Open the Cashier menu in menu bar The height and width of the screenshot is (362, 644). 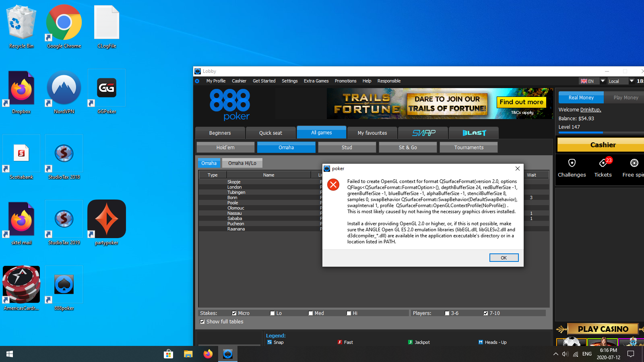click(239, 81)
